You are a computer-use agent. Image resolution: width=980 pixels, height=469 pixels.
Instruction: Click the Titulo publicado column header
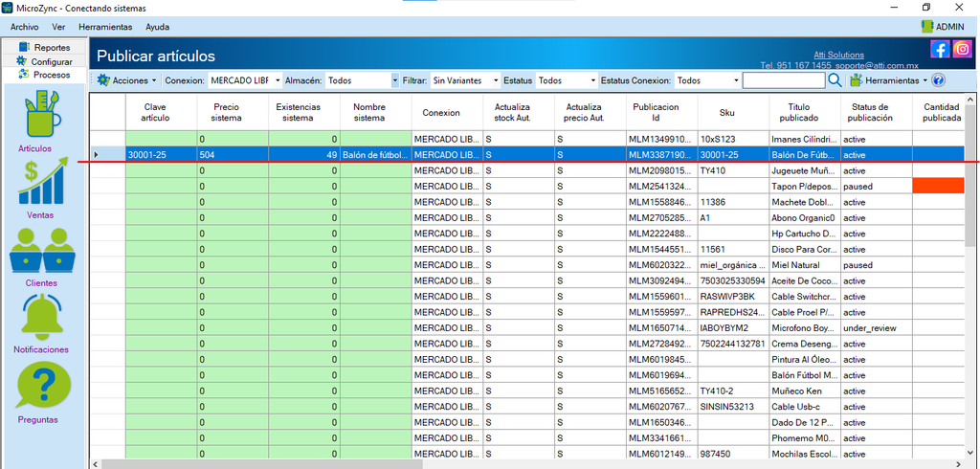[x=805, y=113]
